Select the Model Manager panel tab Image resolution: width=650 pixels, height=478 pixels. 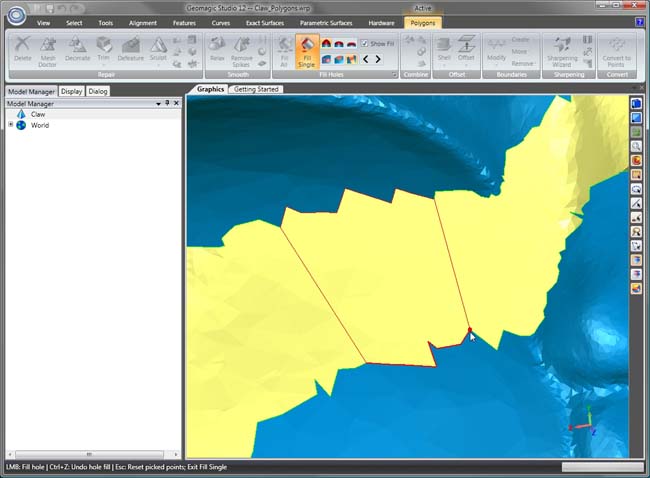point(32,92)
